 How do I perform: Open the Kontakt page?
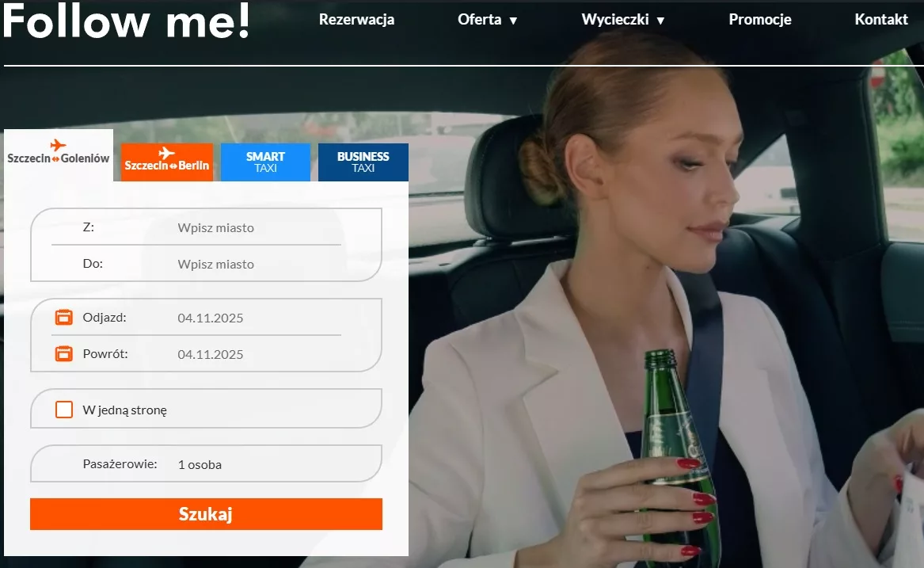pos(880,20)
